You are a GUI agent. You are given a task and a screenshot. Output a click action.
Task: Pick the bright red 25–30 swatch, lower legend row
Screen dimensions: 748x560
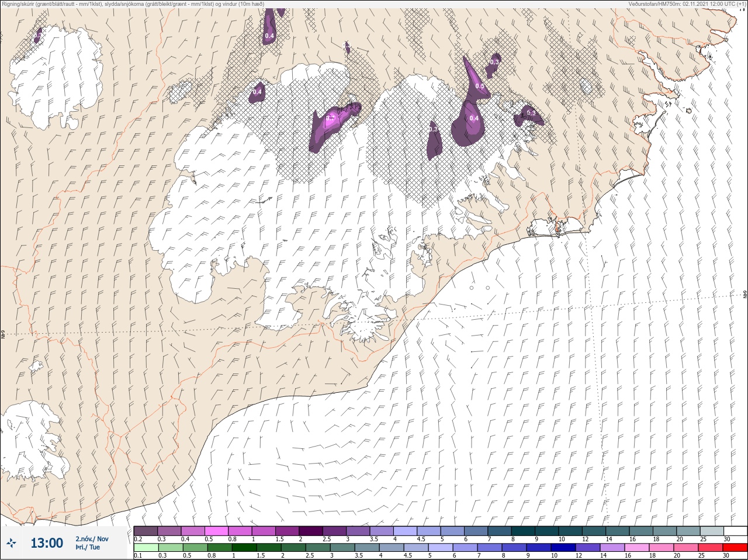(735, 548)
